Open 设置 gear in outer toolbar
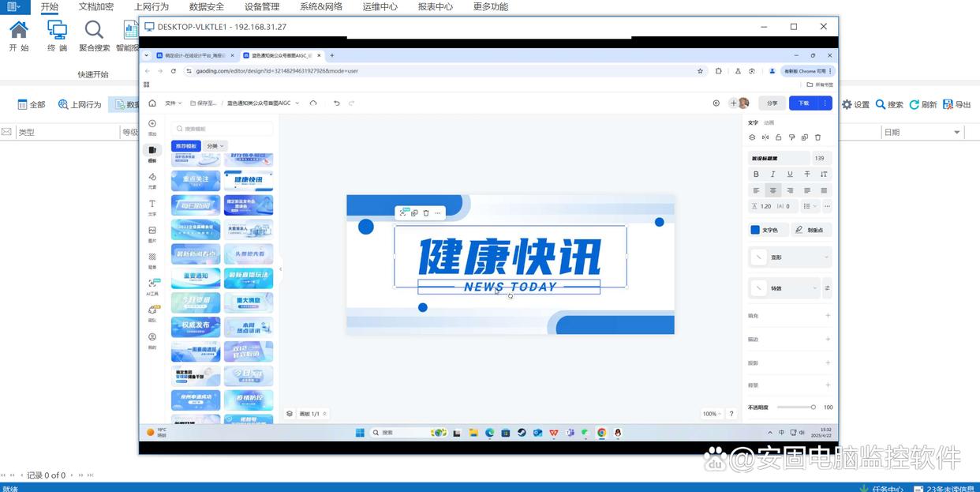The width and height of the screenshot is (980, 492). pyautogui.click(x=855, y=104)
